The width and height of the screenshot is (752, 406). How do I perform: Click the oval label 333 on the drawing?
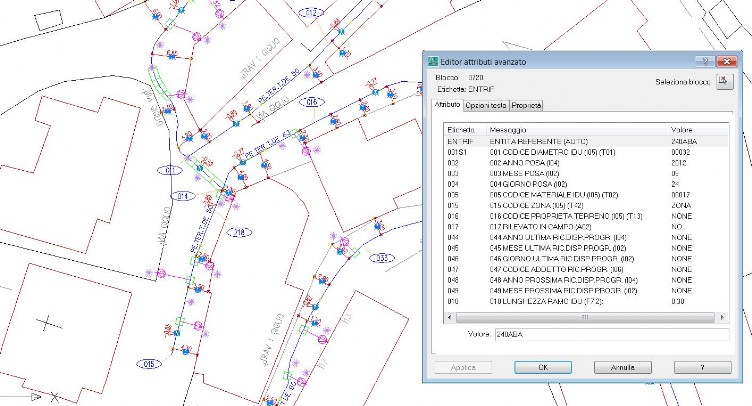381,258
